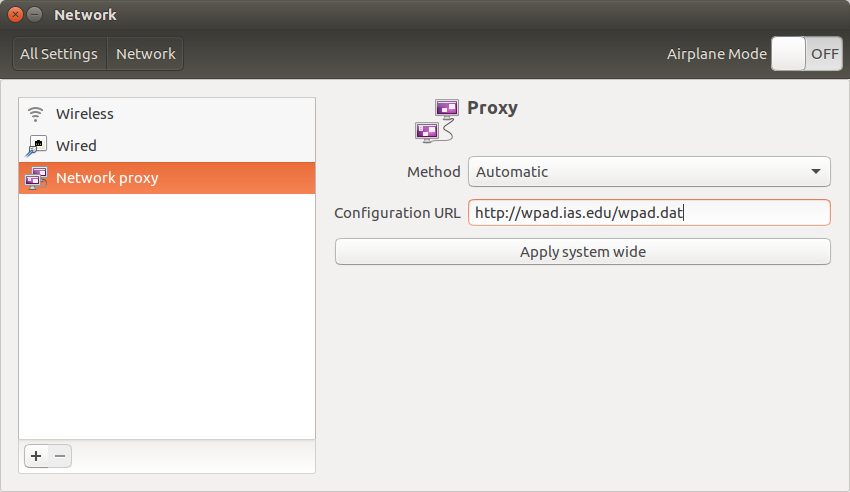Click the Wireless wifi signal icon
850x492 pixels.
(x=36, y=114)
